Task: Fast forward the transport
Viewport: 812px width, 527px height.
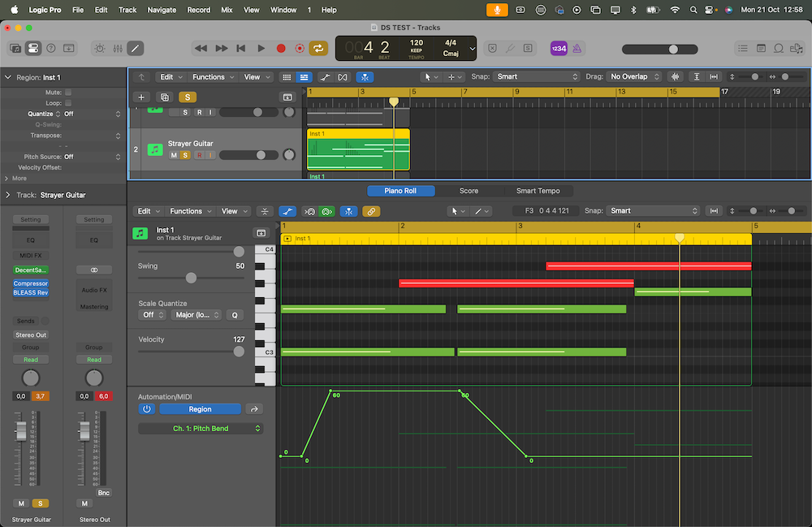Action: [221, 48]
